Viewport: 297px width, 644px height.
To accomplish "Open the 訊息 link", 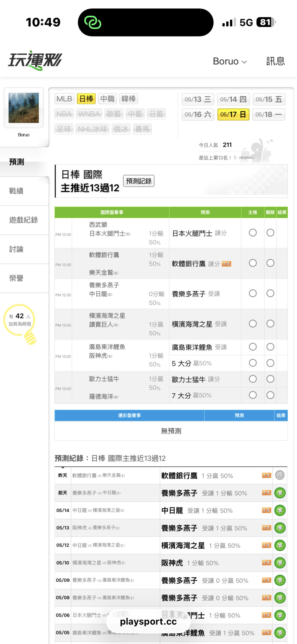I will [x=275, y=61].
